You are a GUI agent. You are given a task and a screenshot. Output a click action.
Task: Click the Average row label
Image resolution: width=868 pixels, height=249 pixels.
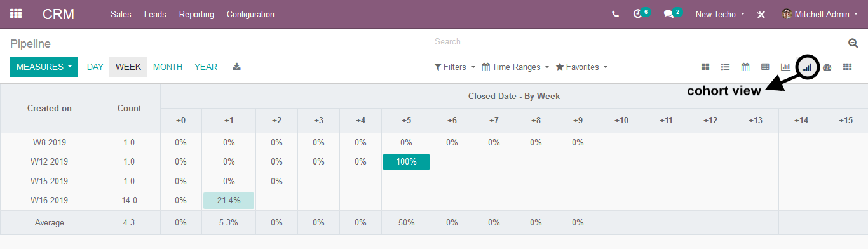point(49,223)
